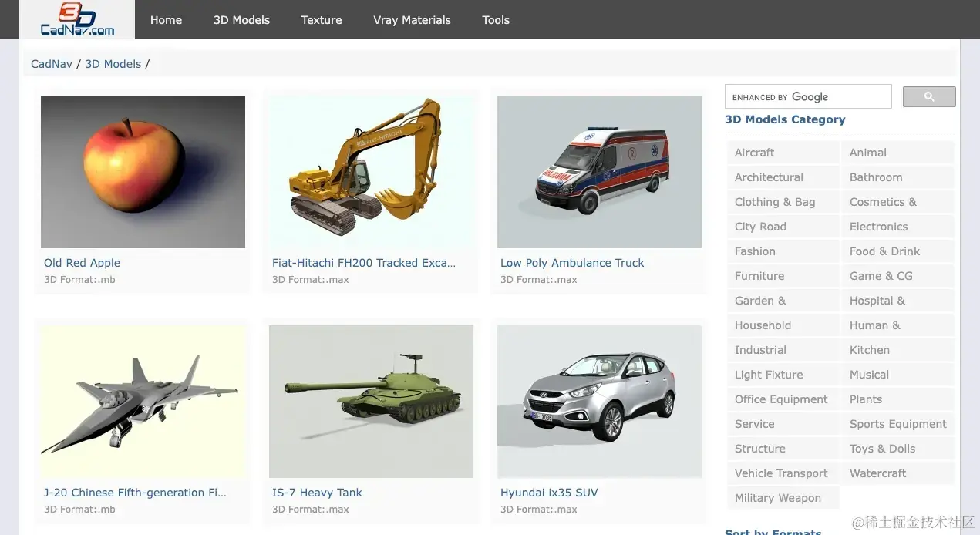Select the Cosmetics & category
The width and height of the screenshot is (980, 535).
[897, 202]
